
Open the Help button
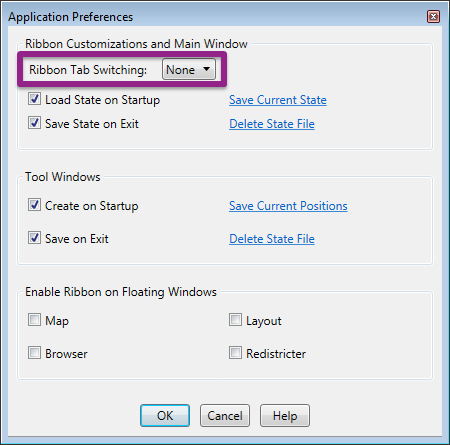[x=285, y=416]
